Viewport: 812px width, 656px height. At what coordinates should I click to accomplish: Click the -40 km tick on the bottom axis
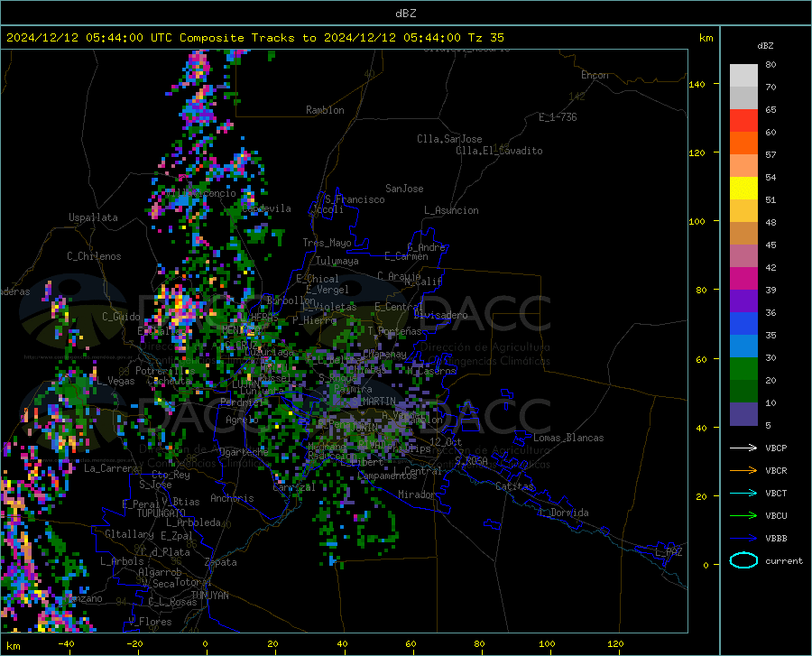(x=66, y=643)
